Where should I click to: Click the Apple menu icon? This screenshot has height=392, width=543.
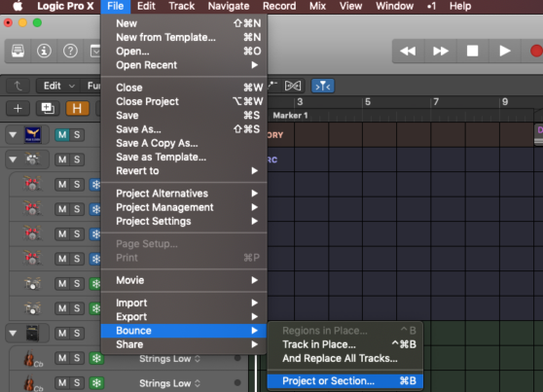pyautogui.click(x=17, y=6)
